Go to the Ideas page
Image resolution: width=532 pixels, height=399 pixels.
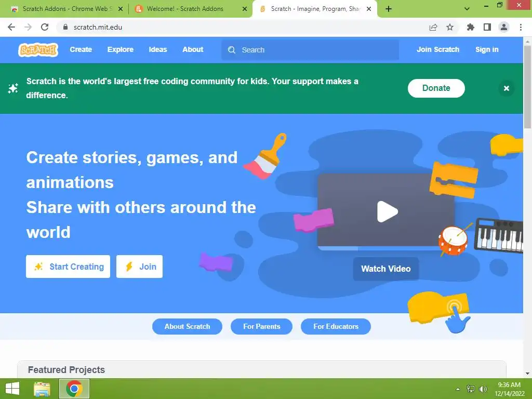[158, 49]
